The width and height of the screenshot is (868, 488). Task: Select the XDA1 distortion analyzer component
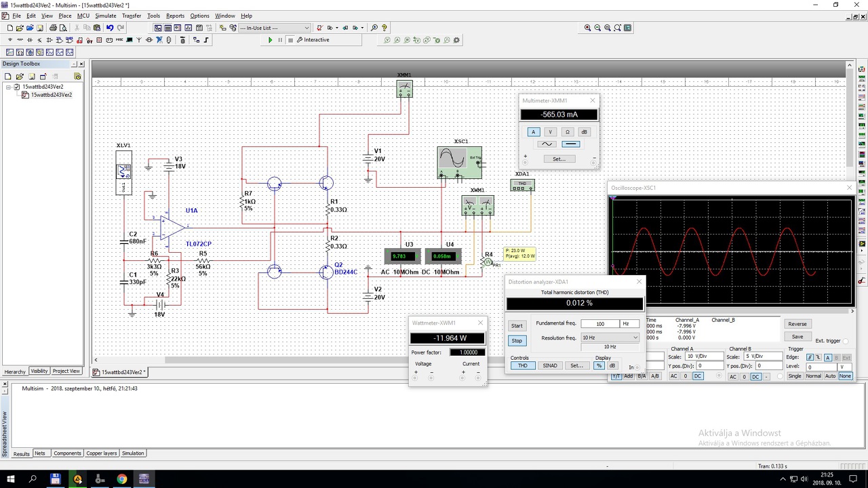522,185
